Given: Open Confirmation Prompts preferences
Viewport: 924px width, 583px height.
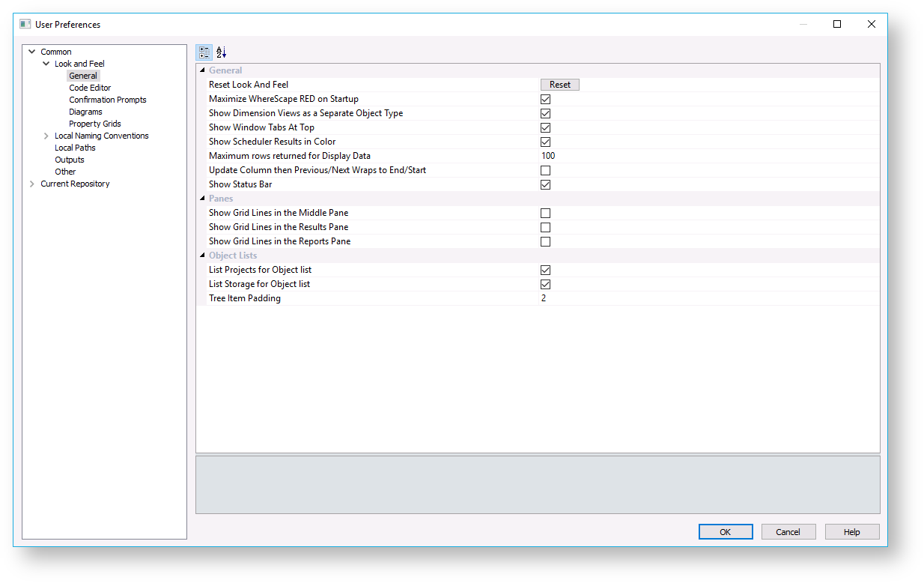Looking at the screenshot, I should click(x=108, y=100).
